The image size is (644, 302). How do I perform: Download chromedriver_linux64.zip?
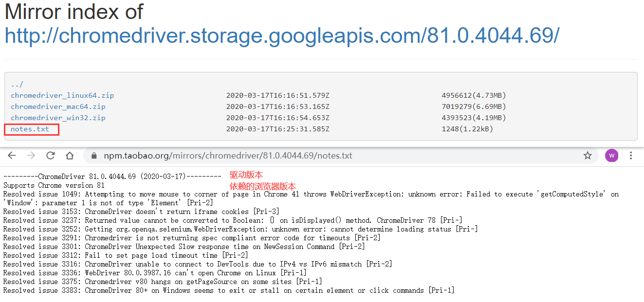(62, 95)
